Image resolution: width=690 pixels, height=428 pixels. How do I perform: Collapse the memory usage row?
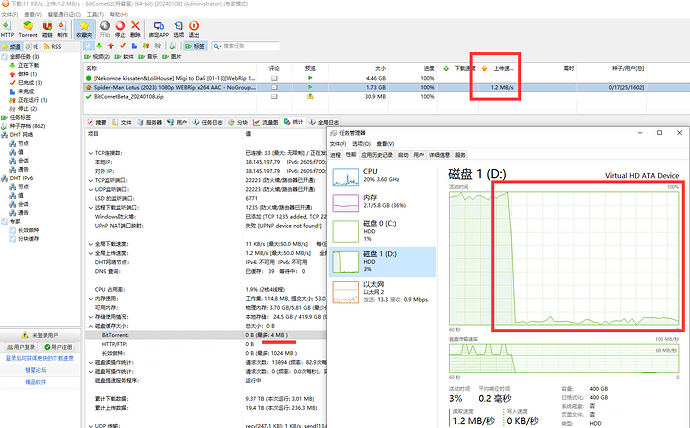91,299
